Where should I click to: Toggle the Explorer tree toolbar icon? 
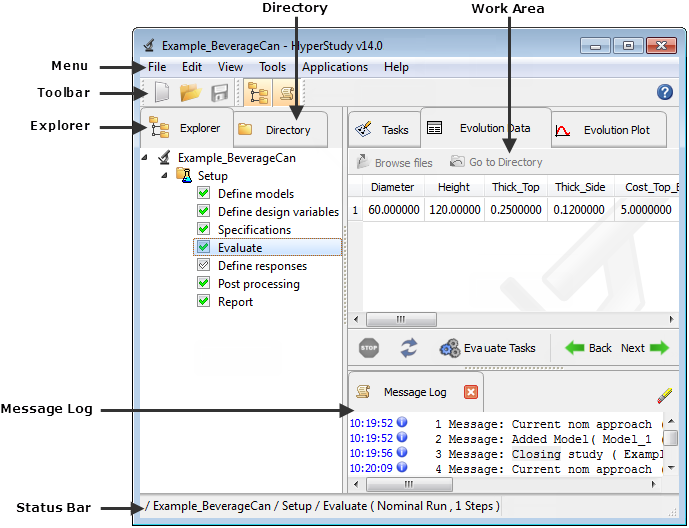[258, 93]
